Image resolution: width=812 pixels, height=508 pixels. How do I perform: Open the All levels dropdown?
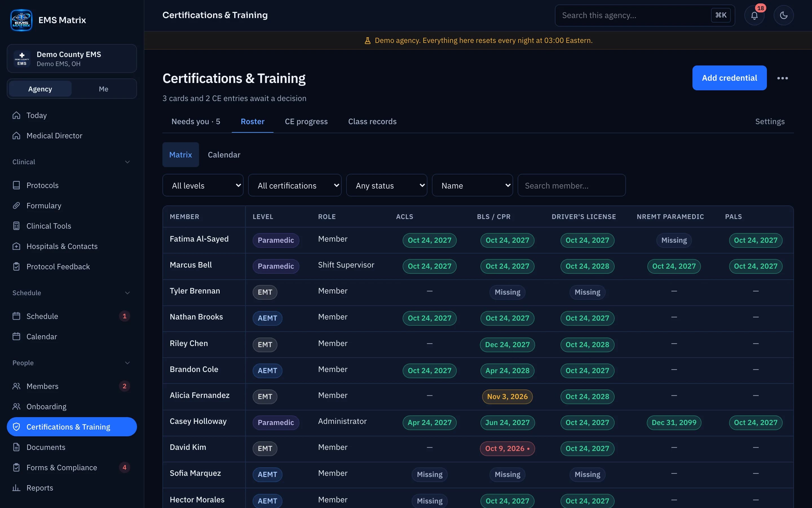coord(203,185)
